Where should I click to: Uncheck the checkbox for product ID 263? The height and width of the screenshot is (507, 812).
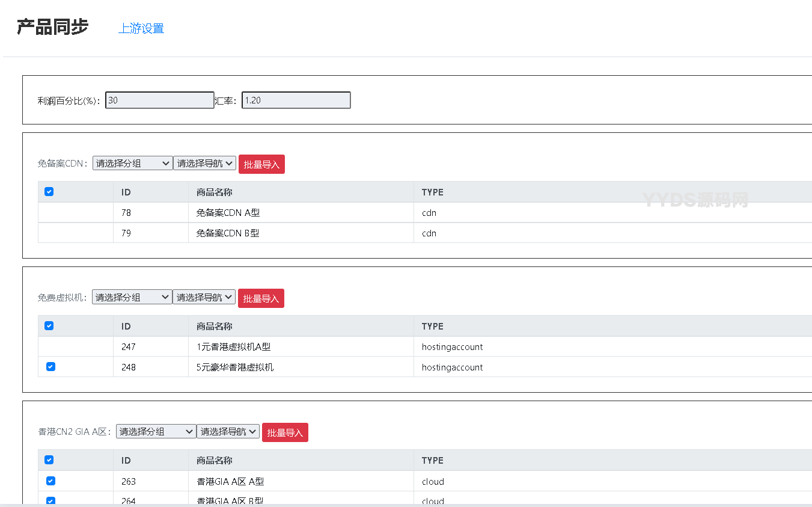50,481
